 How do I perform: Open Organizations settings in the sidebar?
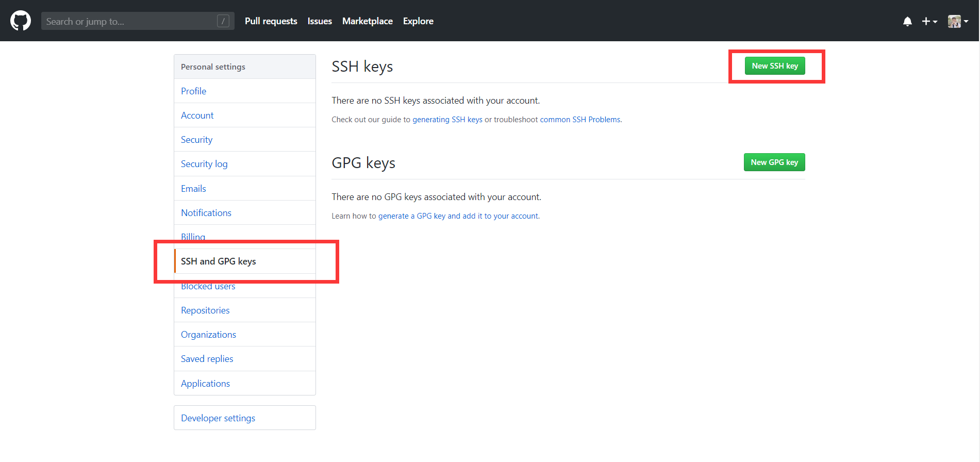pos(245,335)
